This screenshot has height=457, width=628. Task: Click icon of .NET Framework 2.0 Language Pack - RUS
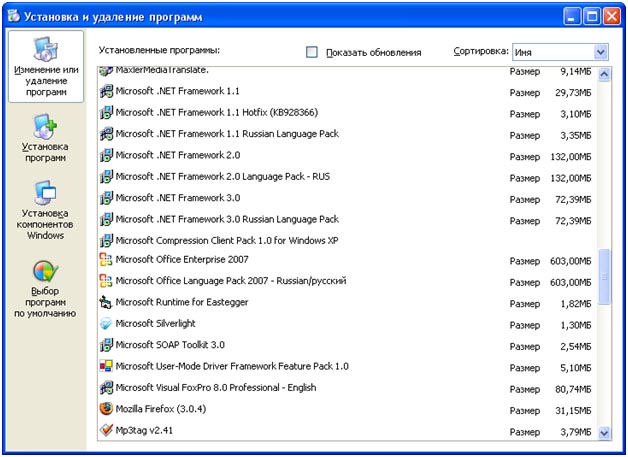pos(106,177)
